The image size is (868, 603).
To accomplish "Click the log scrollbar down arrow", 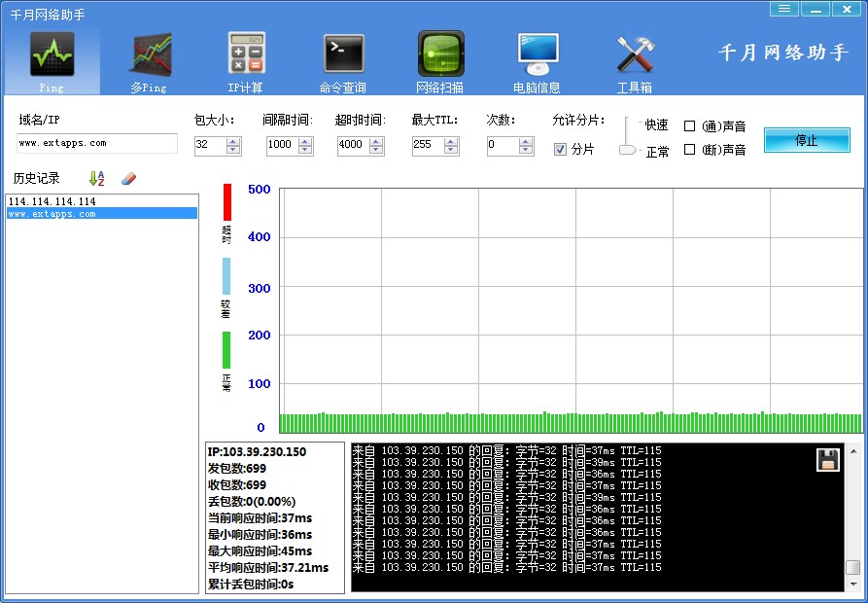I will [853, 584].
